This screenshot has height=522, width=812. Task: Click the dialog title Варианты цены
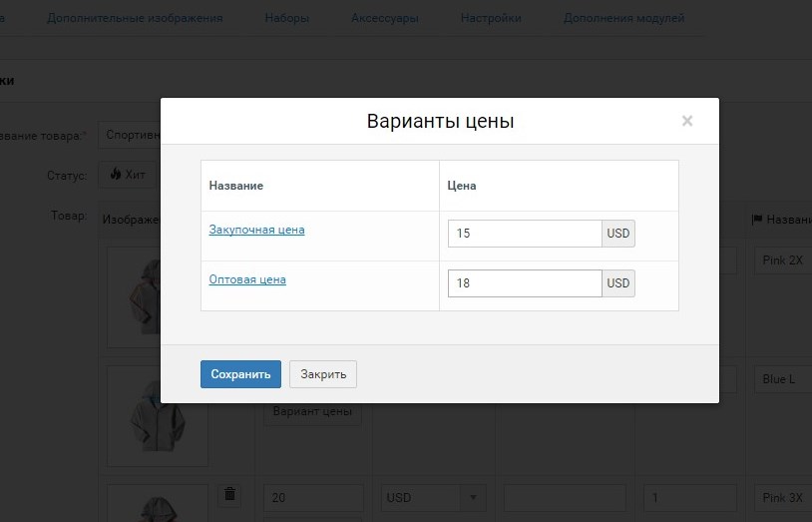click(440, 121)
